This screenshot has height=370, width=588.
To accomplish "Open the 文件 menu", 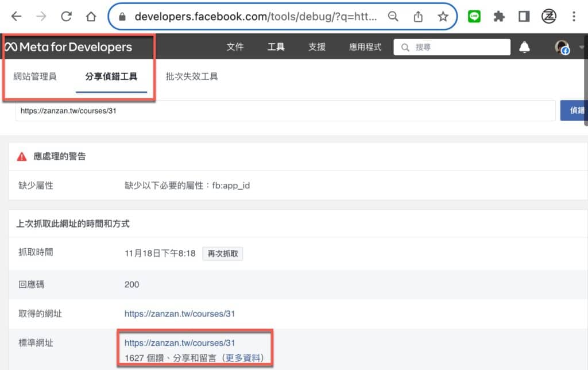I will 235,47.
